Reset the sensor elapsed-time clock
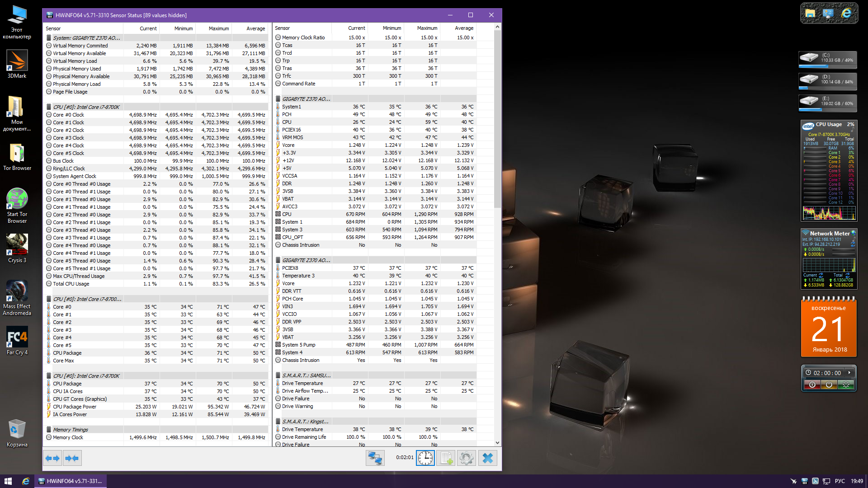 tap(425, 458)
